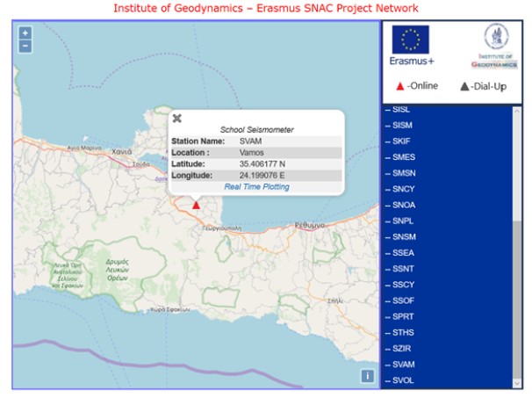Image resolution: width=532 pixels, height=398 pixels.
Task: Select station SVAM from list
Action: pyautogui.click(x=404, y=365)
